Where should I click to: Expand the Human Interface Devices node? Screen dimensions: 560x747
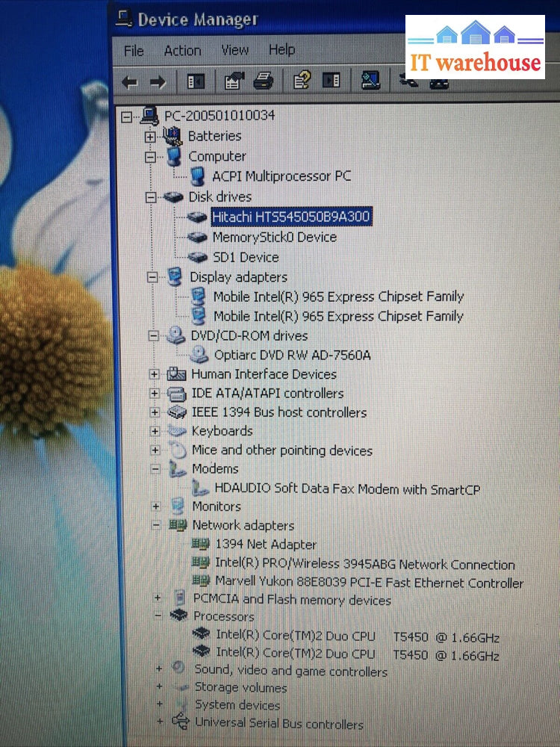154,374
